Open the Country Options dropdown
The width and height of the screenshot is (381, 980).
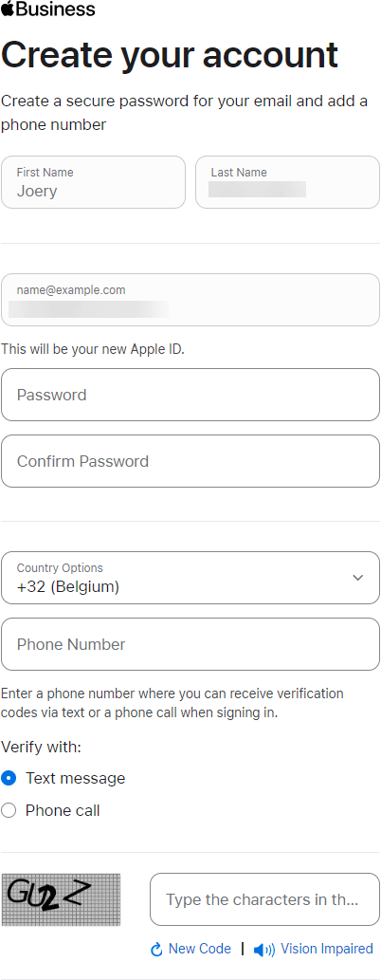tap(190, 578)
